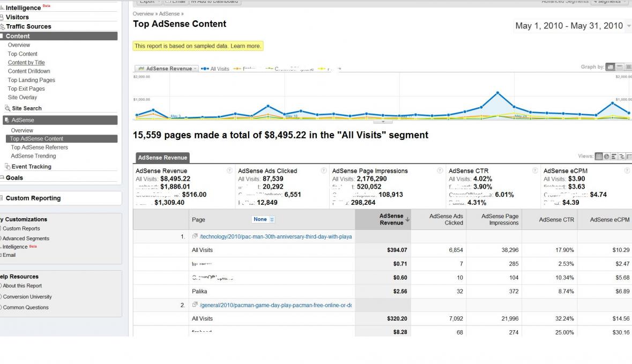The width and height of the screenshot is (632, 364).
Task: Switch to the table data view icon
Action: point(599,157)
